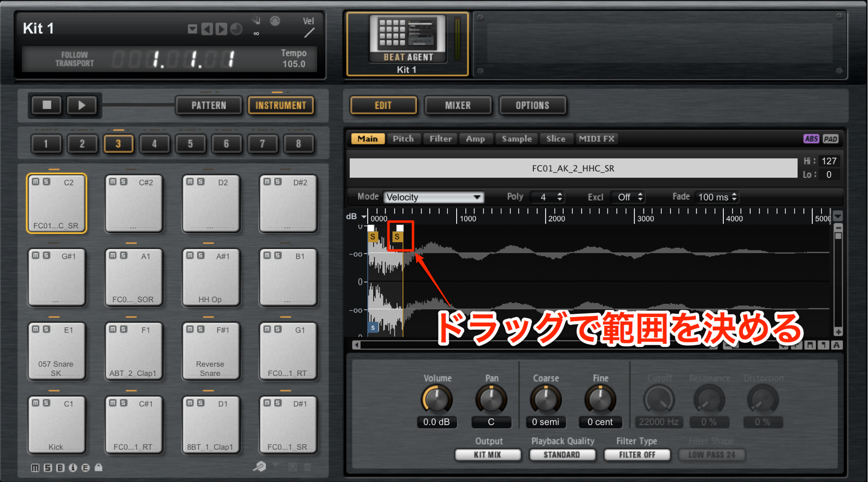This screenshot has height=482, width=868.
Task: Click the blue S marker at waveform bottom
Action: 373,328
